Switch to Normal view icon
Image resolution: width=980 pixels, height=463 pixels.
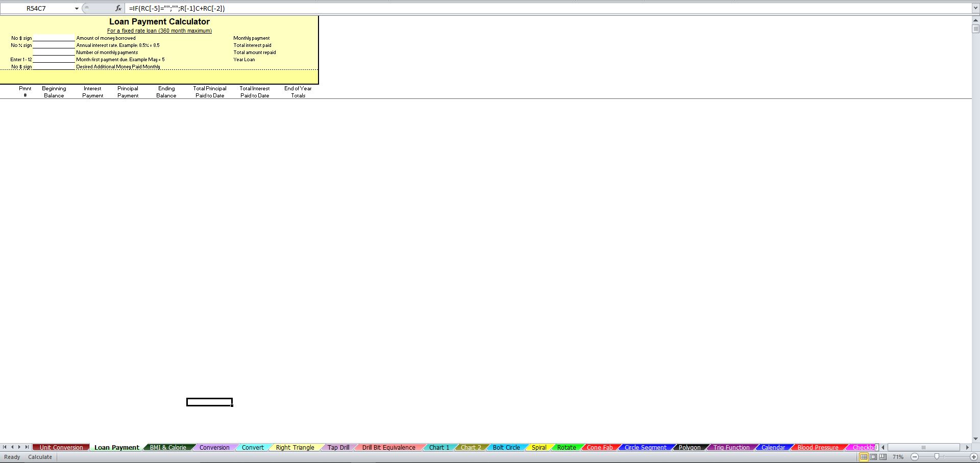pos(864,457)
